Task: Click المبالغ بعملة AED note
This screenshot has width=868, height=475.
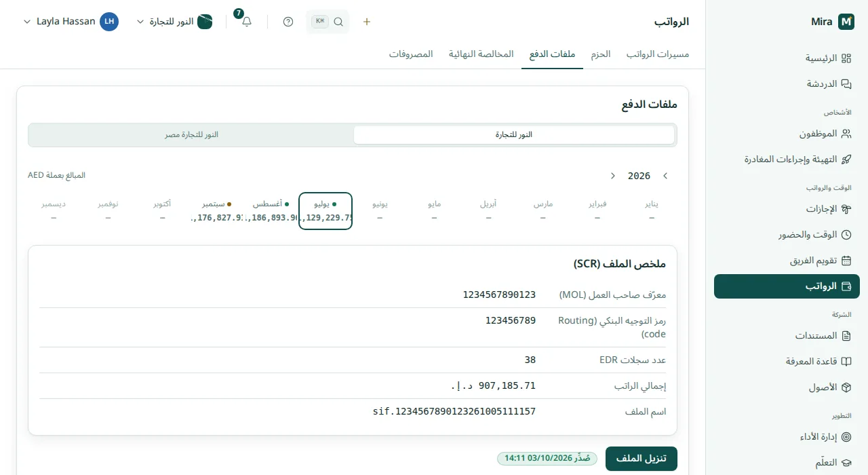Action: coord(56,175)
